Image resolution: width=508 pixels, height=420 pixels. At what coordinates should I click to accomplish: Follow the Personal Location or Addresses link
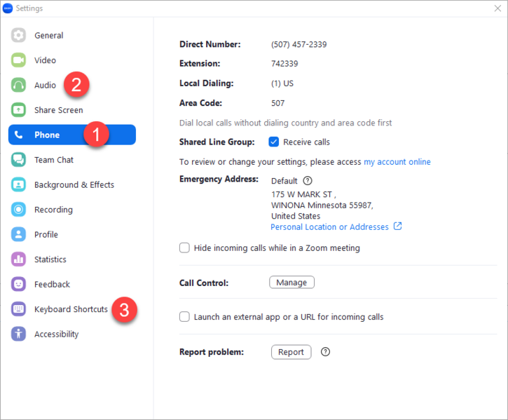pyautogui.click(x=329, y=227)
